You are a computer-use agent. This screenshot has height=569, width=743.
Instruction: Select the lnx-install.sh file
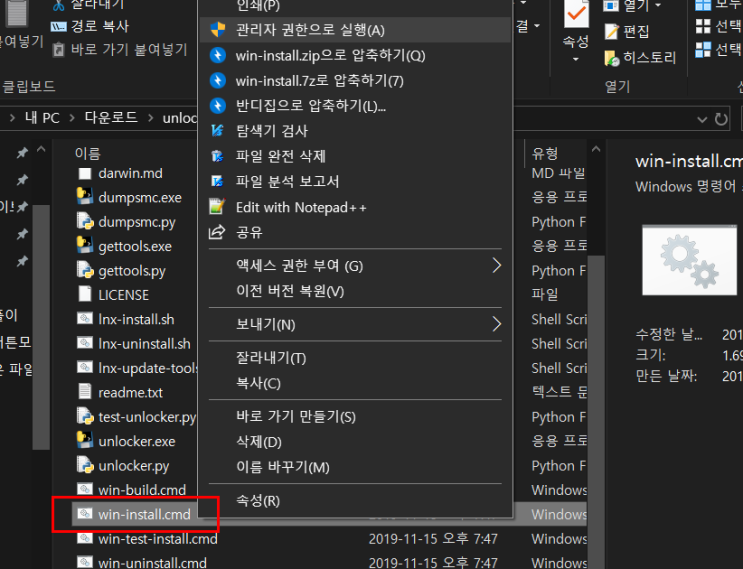coord(136,319)
